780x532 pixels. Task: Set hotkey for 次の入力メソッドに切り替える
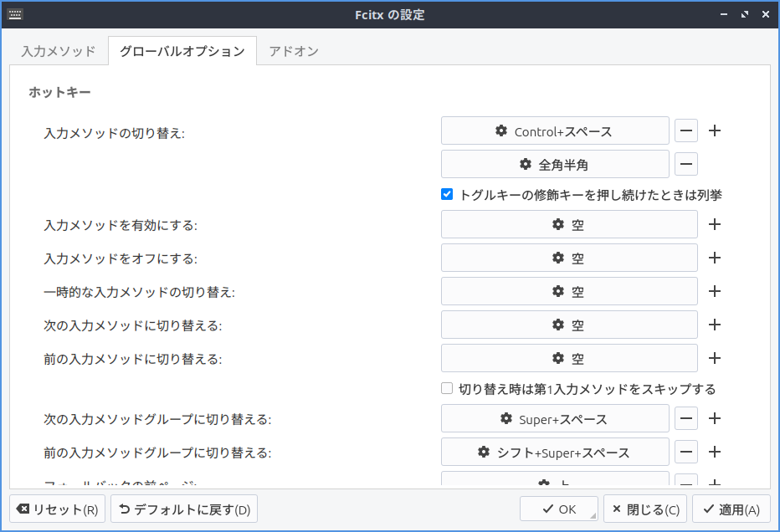tap(569, 325)
